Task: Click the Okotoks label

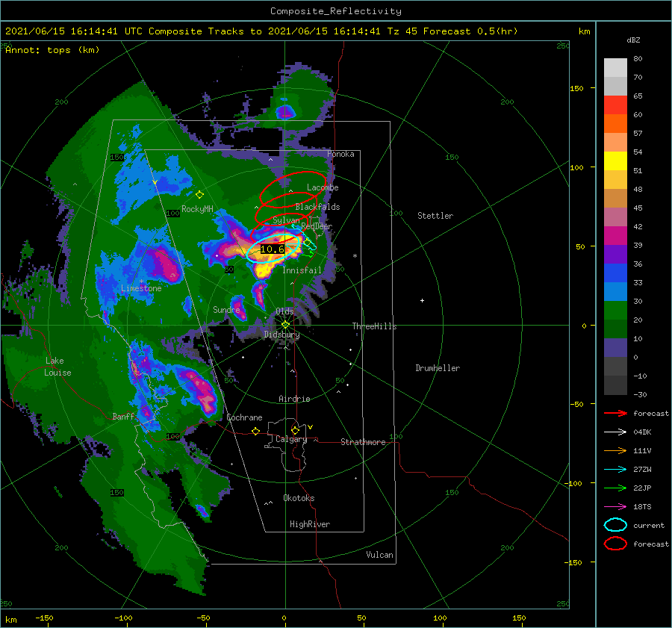Action: [x=299, y=498]
